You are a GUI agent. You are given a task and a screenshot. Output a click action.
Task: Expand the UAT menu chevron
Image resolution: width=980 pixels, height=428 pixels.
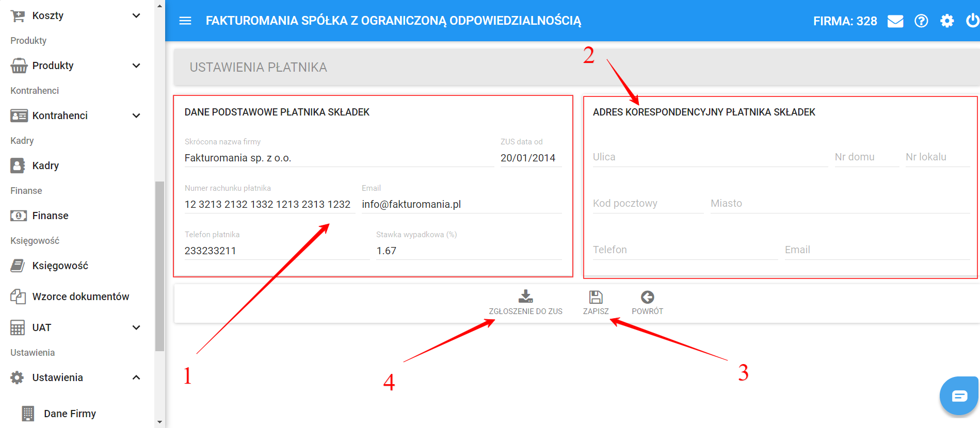(x=136, y=327)
